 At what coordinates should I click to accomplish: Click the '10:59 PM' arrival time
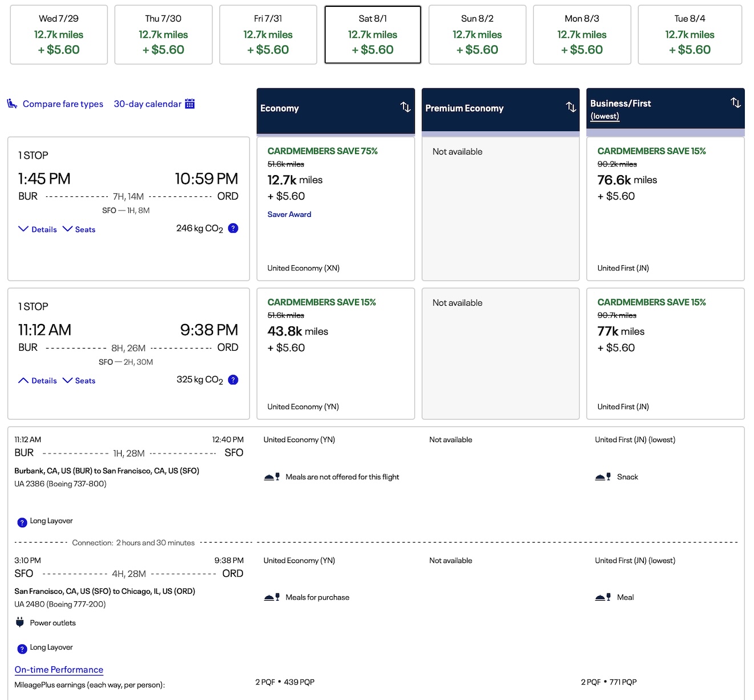click(x=207, y=179)
